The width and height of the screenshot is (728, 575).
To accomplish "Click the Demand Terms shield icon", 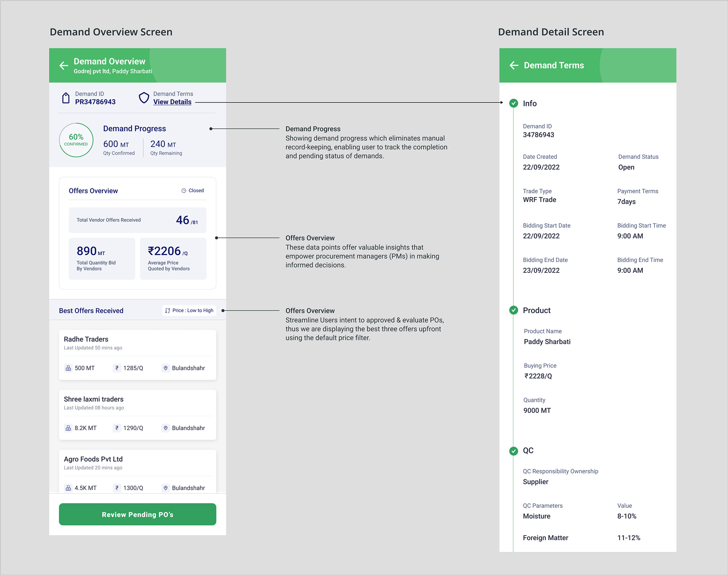I will pyautogui.click(x=144, y=98).
